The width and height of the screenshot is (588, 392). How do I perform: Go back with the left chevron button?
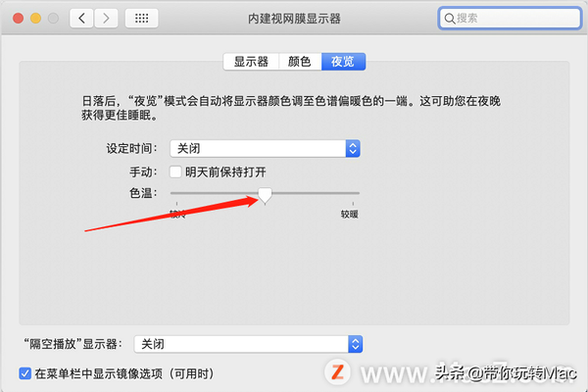click(x=81, y=18)
